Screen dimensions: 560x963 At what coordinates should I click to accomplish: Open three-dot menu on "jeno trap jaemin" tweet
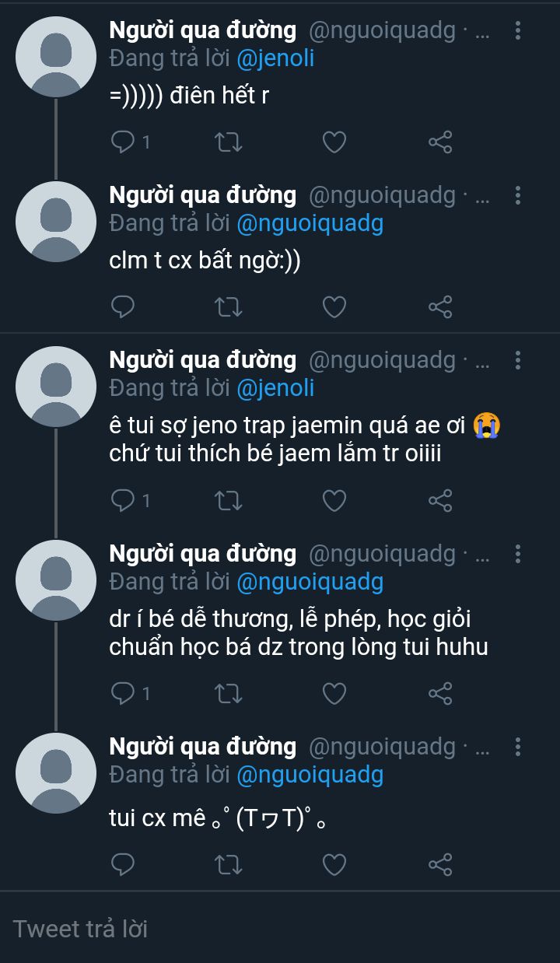coord(518,361)
